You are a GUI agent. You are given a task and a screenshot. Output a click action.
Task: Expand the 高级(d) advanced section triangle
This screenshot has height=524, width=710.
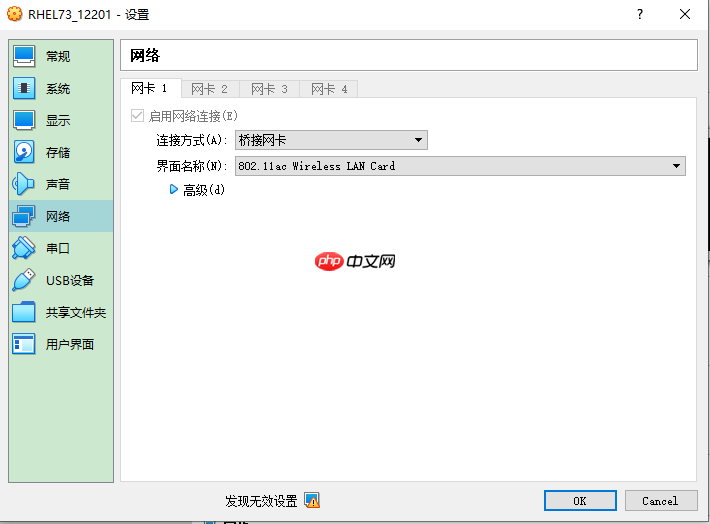[x=173, y=189]
